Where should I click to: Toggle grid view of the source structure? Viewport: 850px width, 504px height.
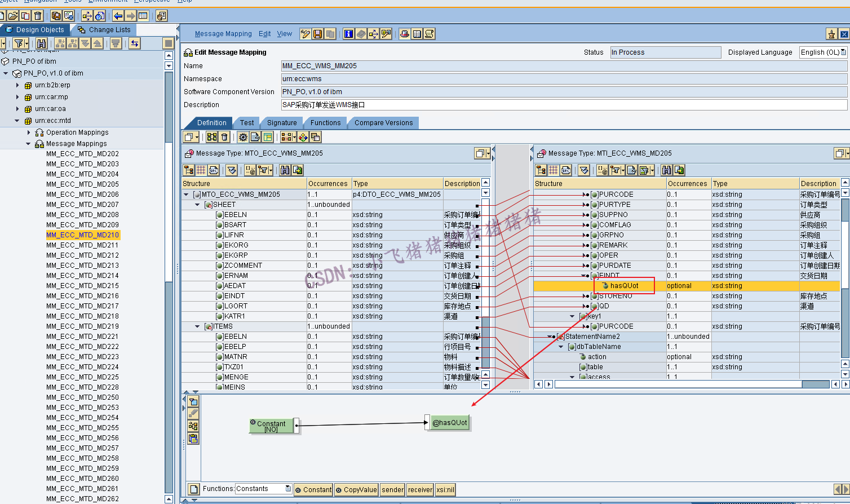coord(201,170)
